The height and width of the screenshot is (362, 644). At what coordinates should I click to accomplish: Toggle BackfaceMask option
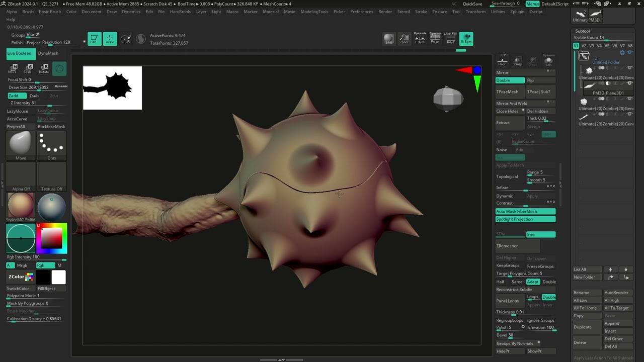click(x=51, y=127)
